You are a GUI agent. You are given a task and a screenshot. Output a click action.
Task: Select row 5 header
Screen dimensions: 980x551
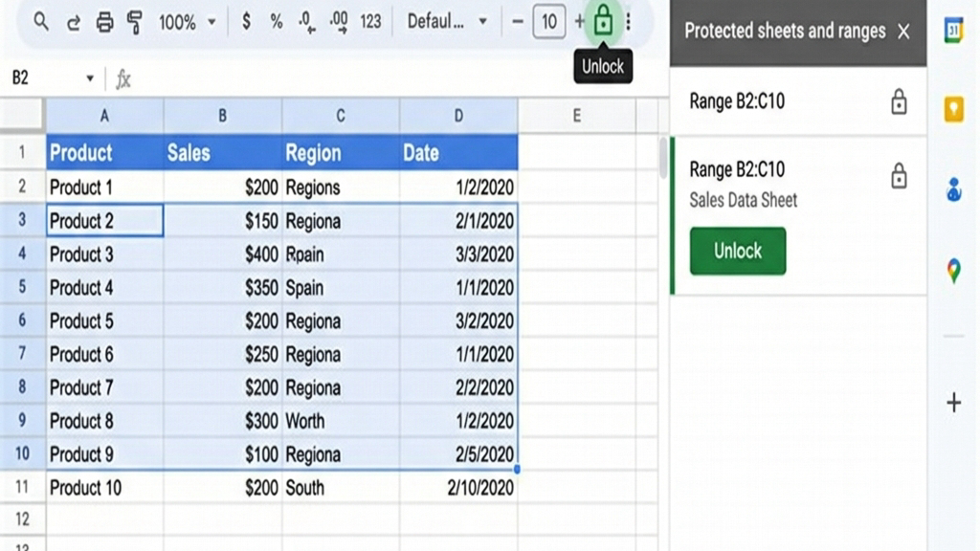23,287
